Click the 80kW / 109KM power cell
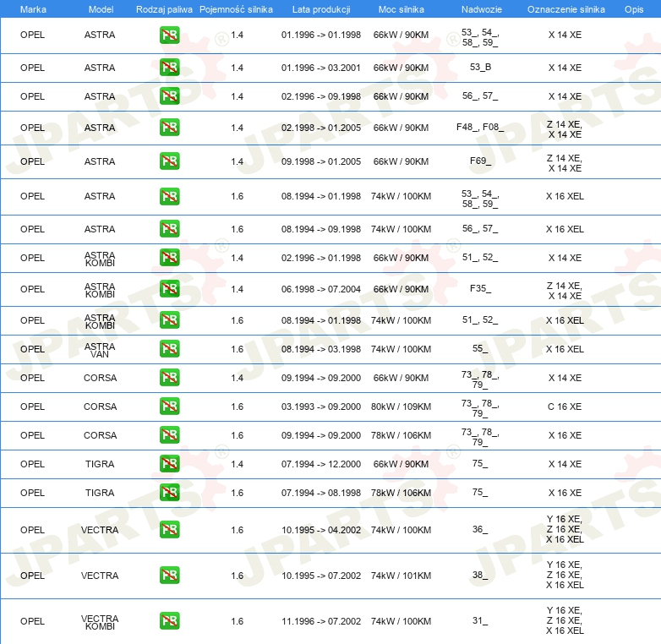Screen dimensions: 661x644 pos(401,407)
